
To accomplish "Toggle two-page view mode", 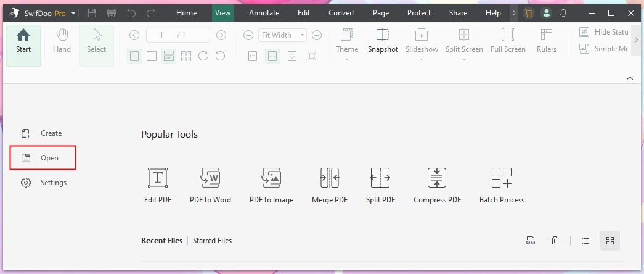I will coord(152,56).
